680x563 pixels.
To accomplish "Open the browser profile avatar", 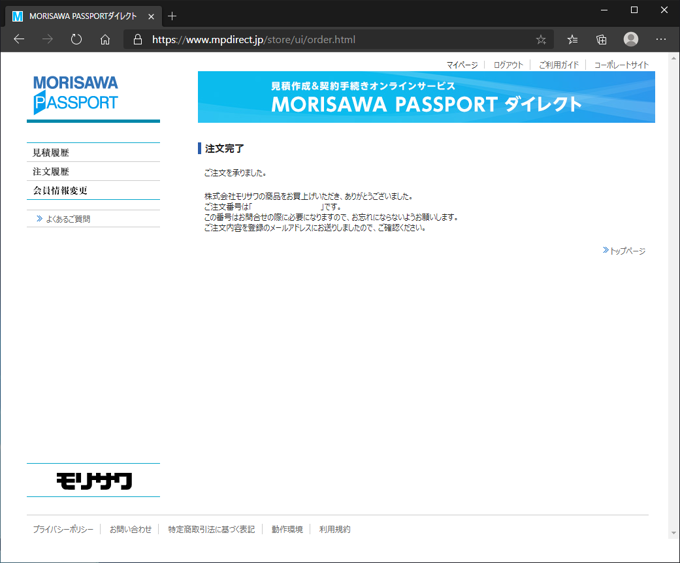I will pos(631,39).
